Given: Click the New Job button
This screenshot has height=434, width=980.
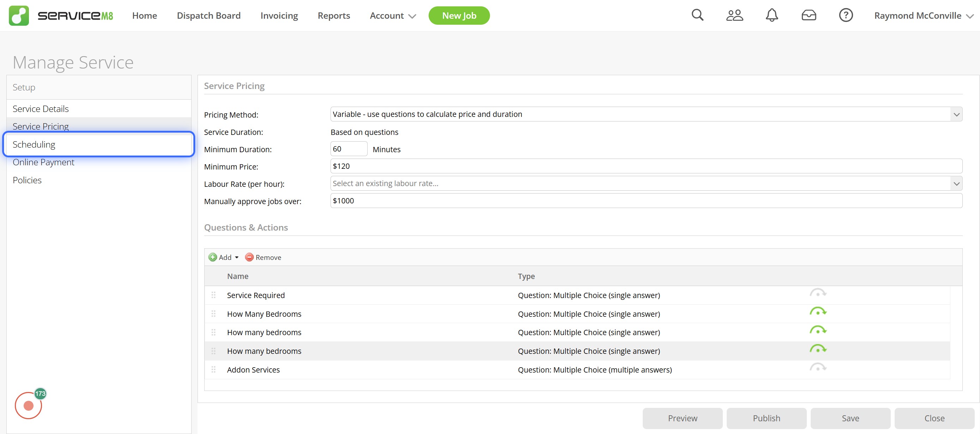Looking at the screenshot, I should [459, 16].
